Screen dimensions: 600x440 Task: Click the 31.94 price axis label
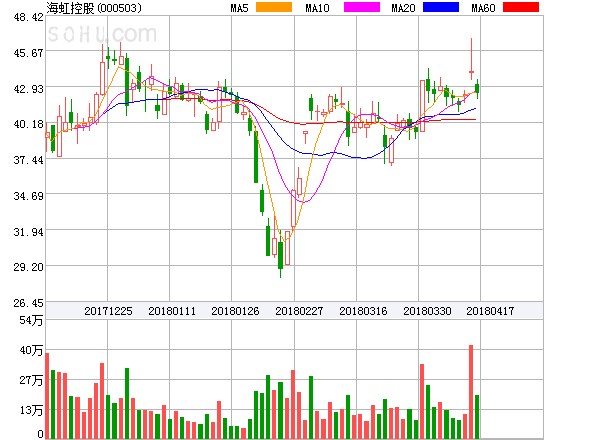tap(29, 232)
